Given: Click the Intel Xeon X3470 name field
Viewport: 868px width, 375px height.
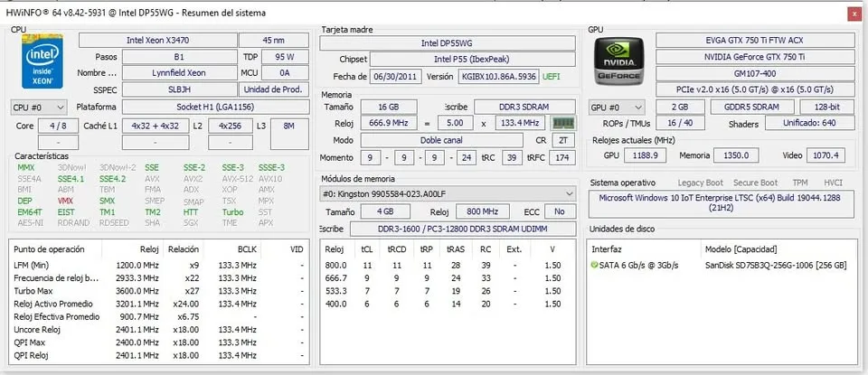Looking at the screenshot, I should click(x=157, y=41).
